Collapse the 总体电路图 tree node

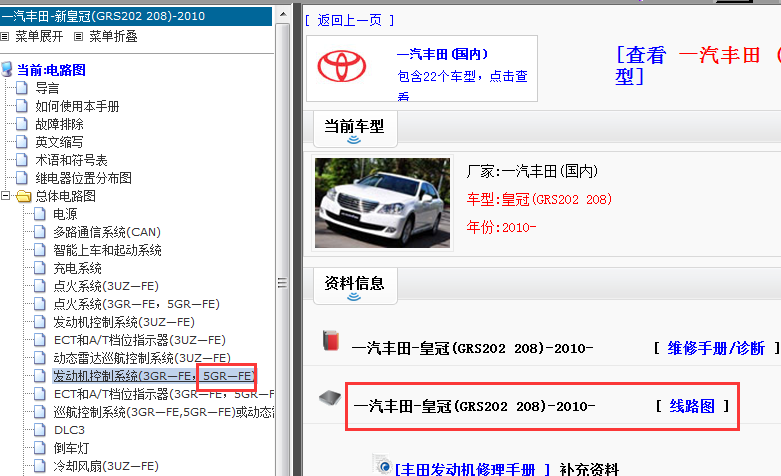tap(5, 196)
